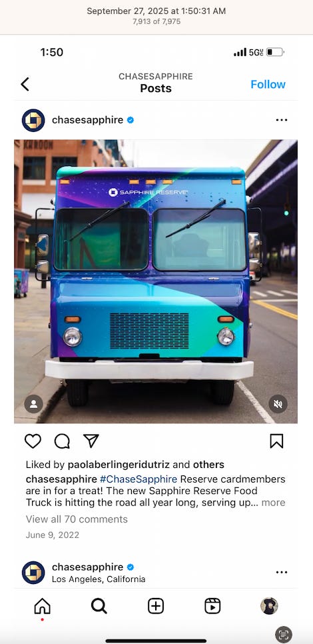Open the Reels tab

(212, 606)
